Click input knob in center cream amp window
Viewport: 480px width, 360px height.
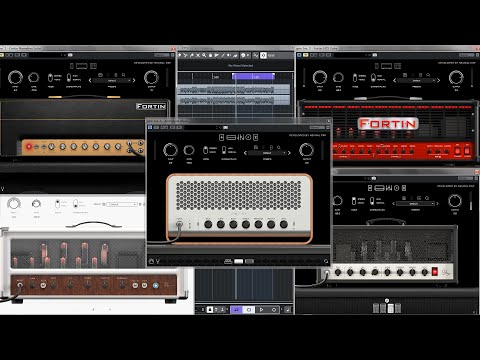[x=170, y=150]
